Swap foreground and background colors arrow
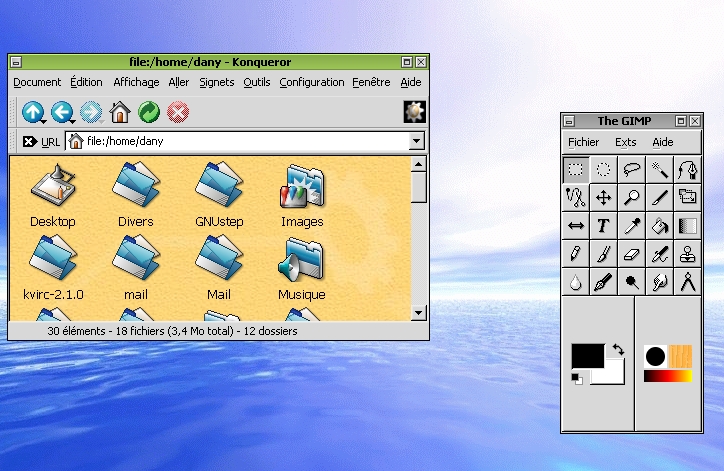The image size is (724, 471). (618, 350)
